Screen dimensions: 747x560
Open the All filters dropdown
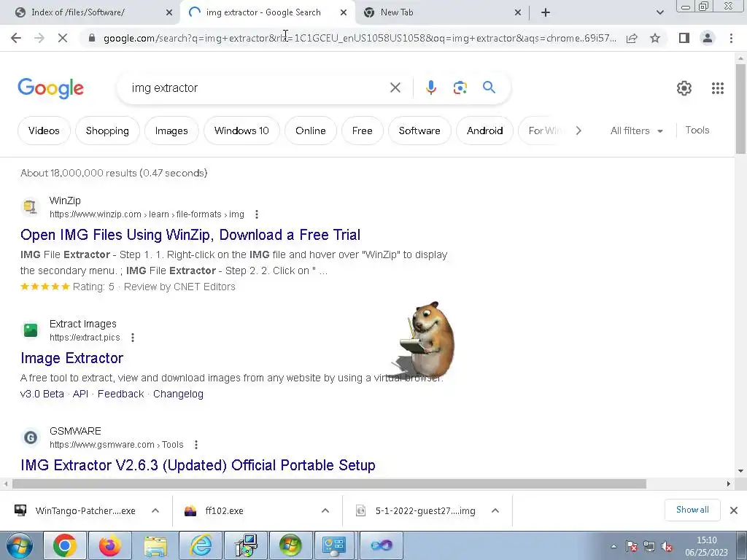pos(636,131)
